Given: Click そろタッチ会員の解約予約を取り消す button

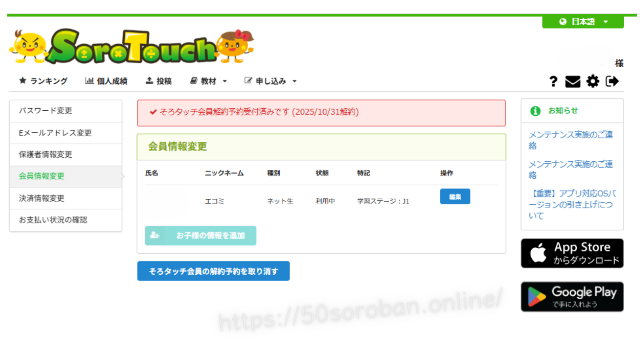Looking at the screenshot, I should pos(213,271).
